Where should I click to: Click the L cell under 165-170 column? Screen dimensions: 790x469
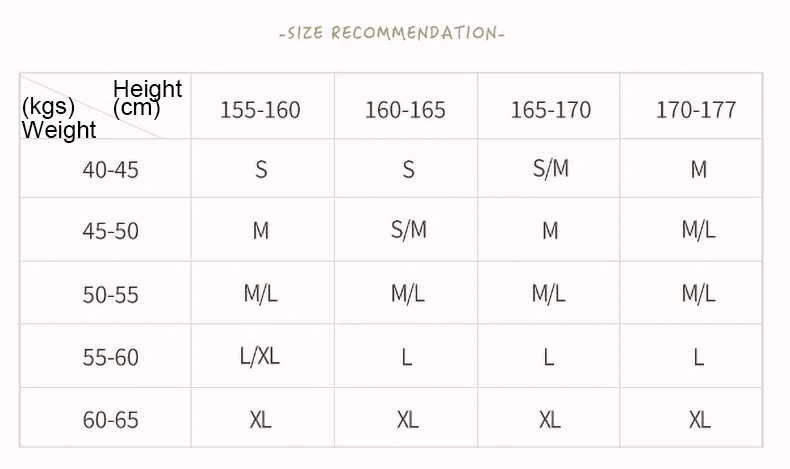tap(549, 358)
